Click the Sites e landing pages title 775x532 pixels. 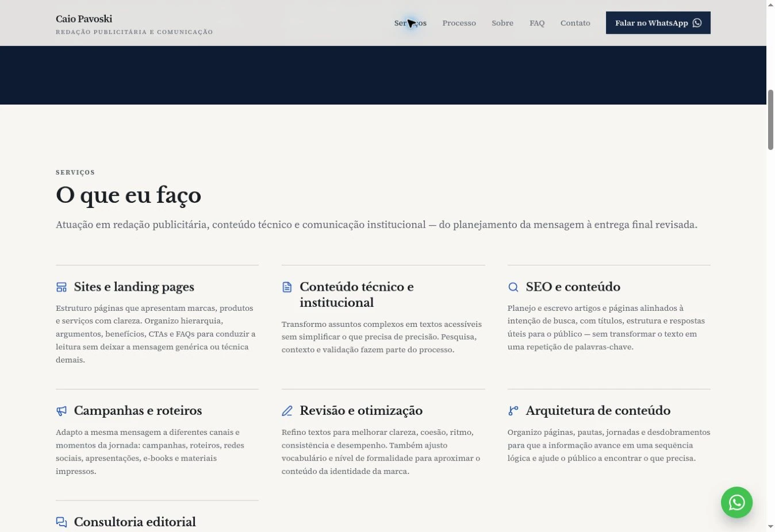point(134,287)
